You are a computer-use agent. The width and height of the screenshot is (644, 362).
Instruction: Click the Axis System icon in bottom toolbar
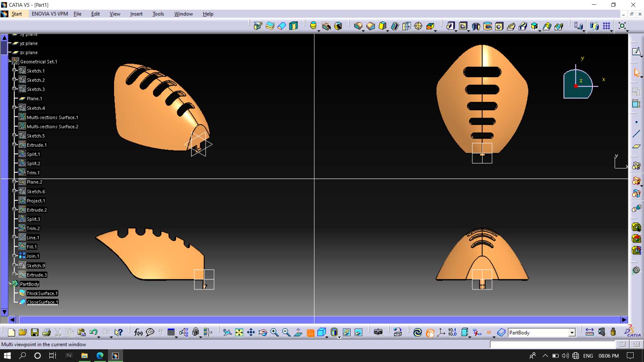pos(441,332)
